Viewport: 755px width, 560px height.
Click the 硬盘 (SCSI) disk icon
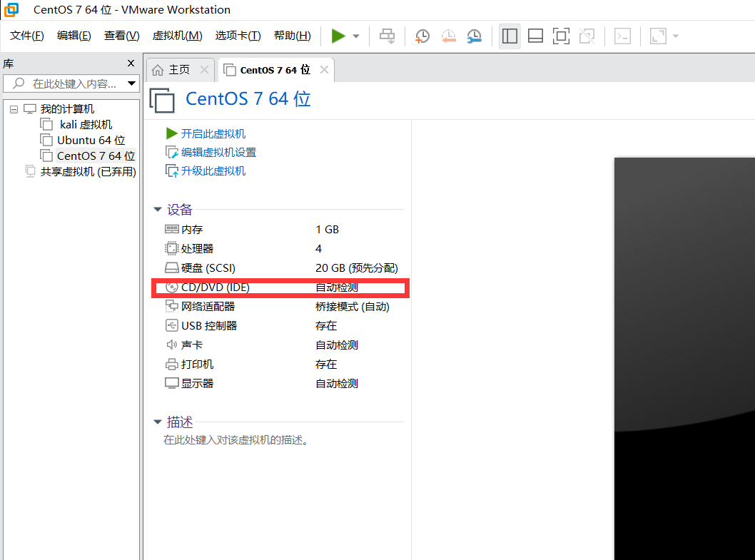[x=171, y=268]
